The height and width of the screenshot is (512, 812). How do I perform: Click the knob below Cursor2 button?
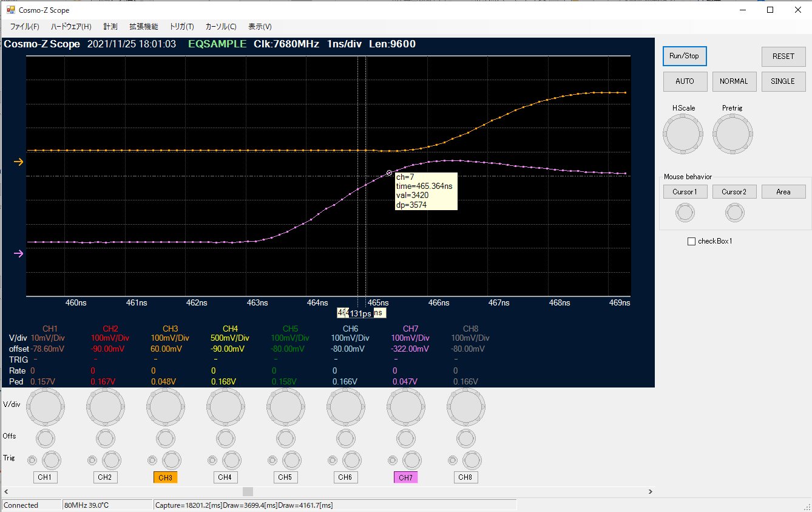tap(735, 213)
